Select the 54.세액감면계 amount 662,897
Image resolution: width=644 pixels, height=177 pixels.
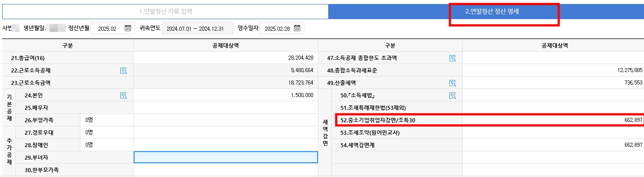pyautogui.click(x=633, y=145)
